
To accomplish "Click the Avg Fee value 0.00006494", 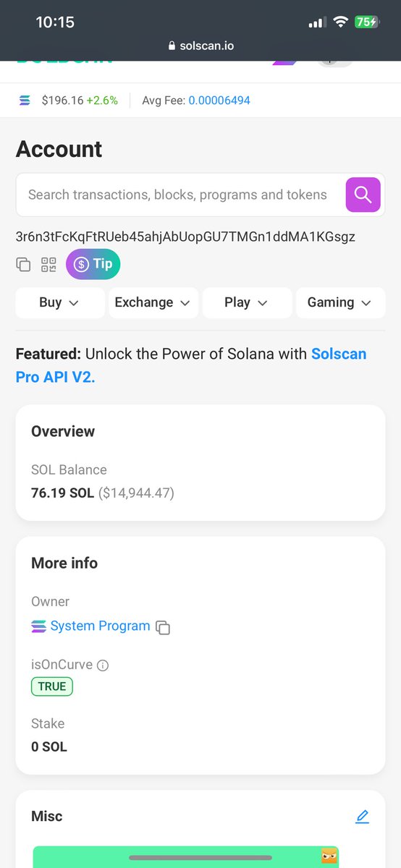I will pos(219,101).
